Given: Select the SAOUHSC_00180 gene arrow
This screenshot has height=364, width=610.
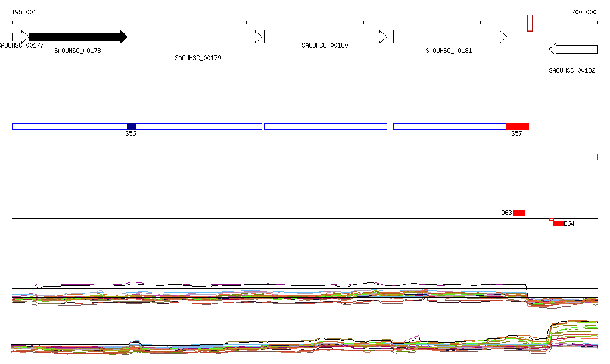Looking at the screenshot, I should (x=325, y=37).
